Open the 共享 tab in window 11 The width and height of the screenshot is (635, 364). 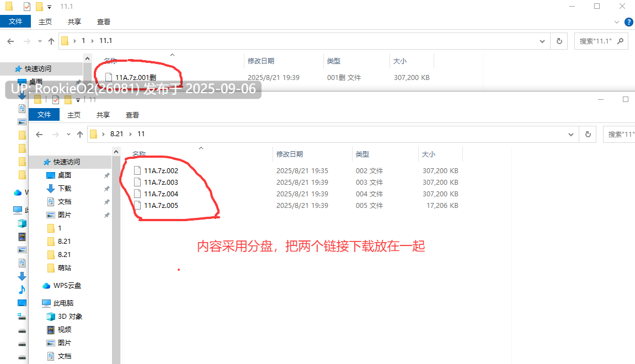click(x=103, y=115)
